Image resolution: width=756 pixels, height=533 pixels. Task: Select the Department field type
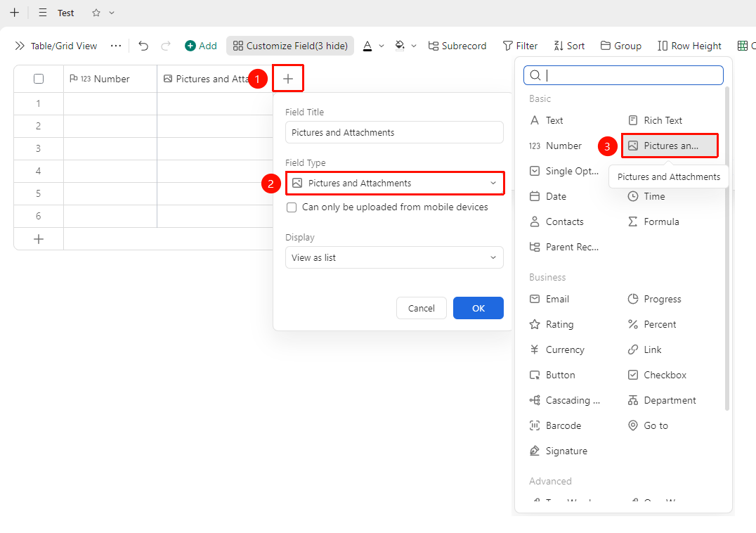point(662,400)
